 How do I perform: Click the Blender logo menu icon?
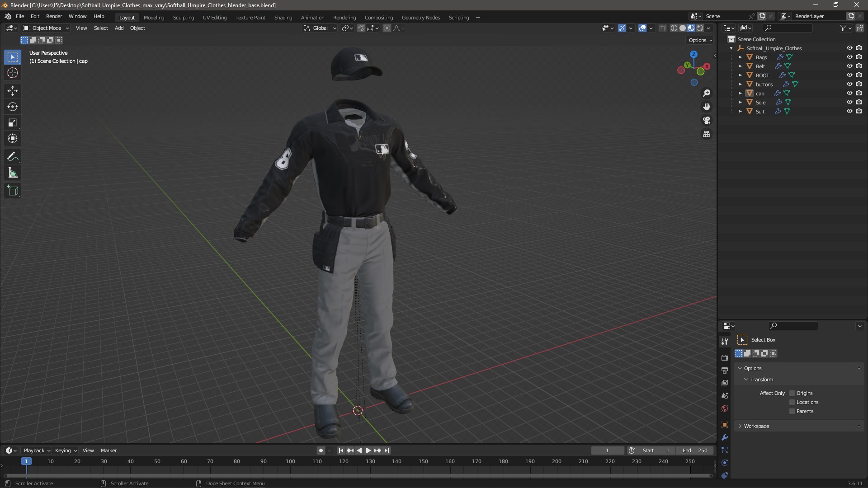point(8,16)
